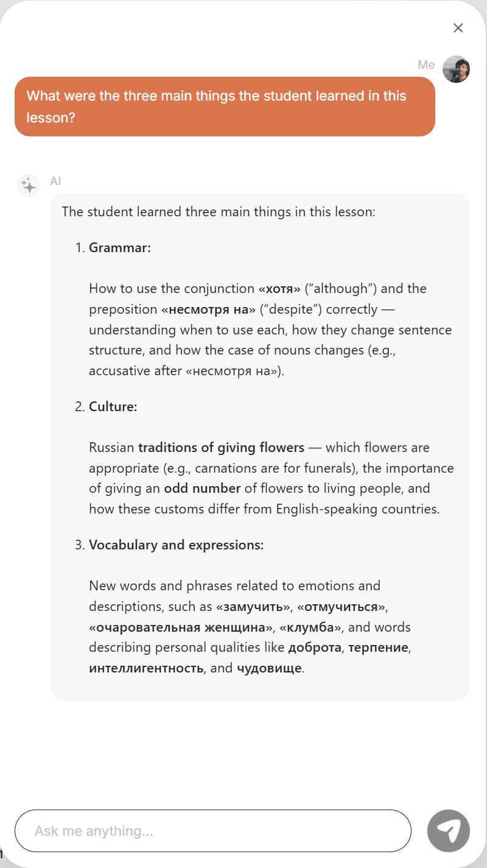Image resolution: width=487 pixels, height=868 pixels.
Task: Select the orange user question bubble
Action: click(225, 107)
